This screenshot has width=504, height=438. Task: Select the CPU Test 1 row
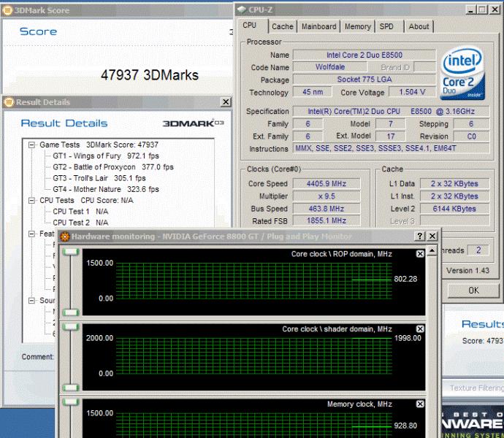point(80,212)
